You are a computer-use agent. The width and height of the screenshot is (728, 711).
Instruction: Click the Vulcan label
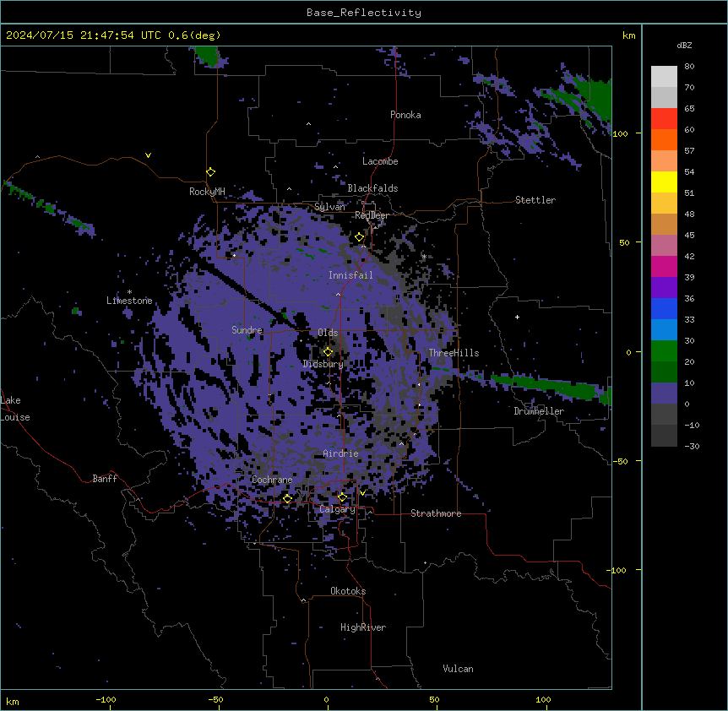point(459,669)
